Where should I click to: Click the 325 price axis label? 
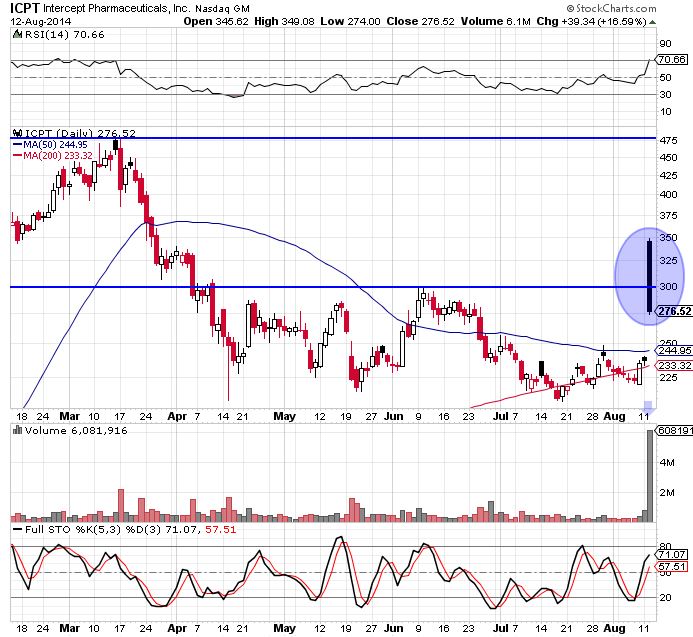tap(668, 260)
